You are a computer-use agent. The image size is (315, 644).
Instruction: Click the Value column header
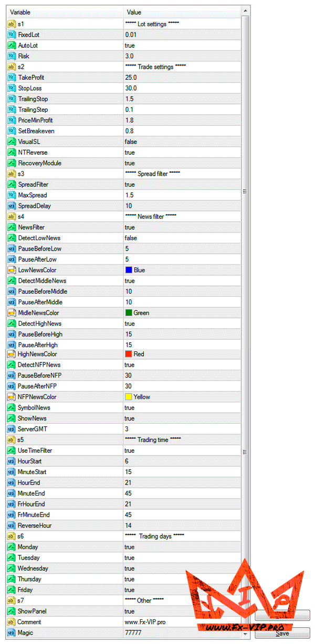[181, 12]
